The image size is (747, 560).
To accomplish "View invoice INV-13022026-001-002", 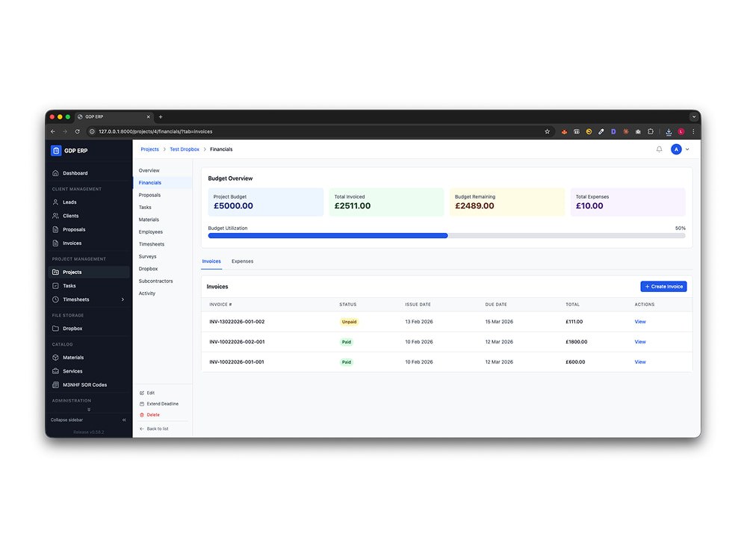I will pyautogui.click(x=640, y=322).
